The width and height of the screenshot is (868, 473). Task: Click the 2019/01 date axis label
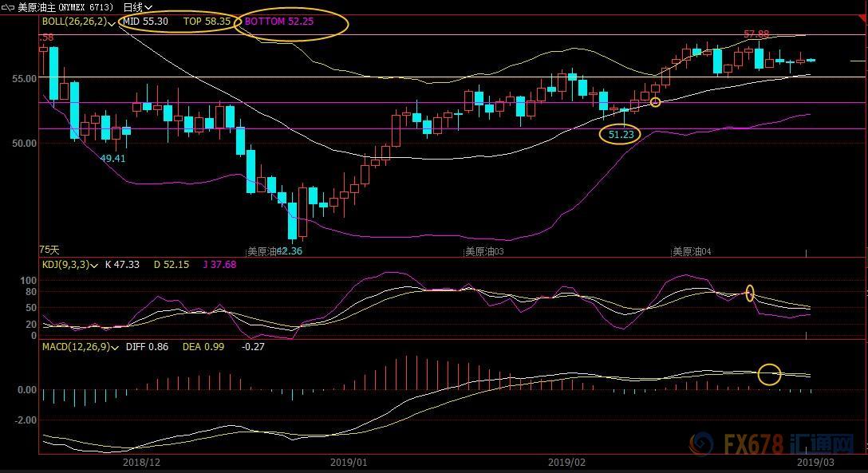point(349,463)
